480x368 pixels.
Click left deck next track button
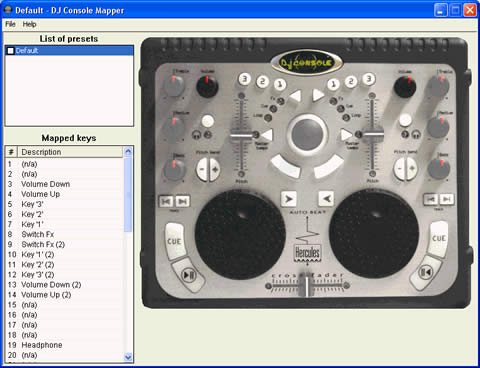182,201
